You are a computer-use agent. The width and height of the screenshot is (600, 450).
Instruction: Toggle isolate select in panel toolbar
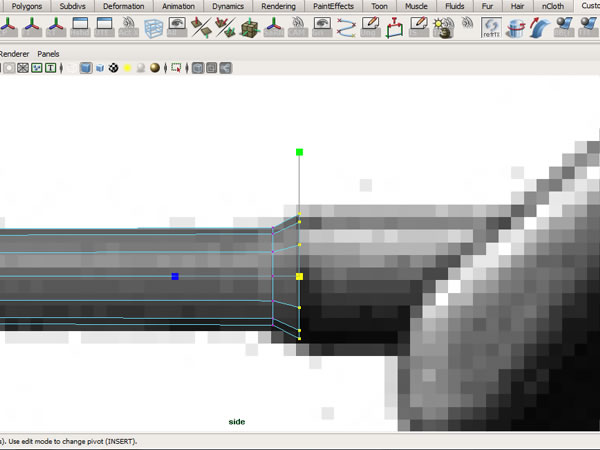pos(176,68)
